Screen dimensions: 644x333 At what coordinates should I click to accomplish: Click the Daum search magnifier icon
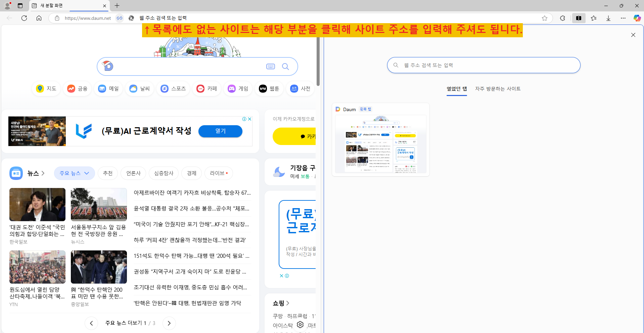tap(285, 66)
